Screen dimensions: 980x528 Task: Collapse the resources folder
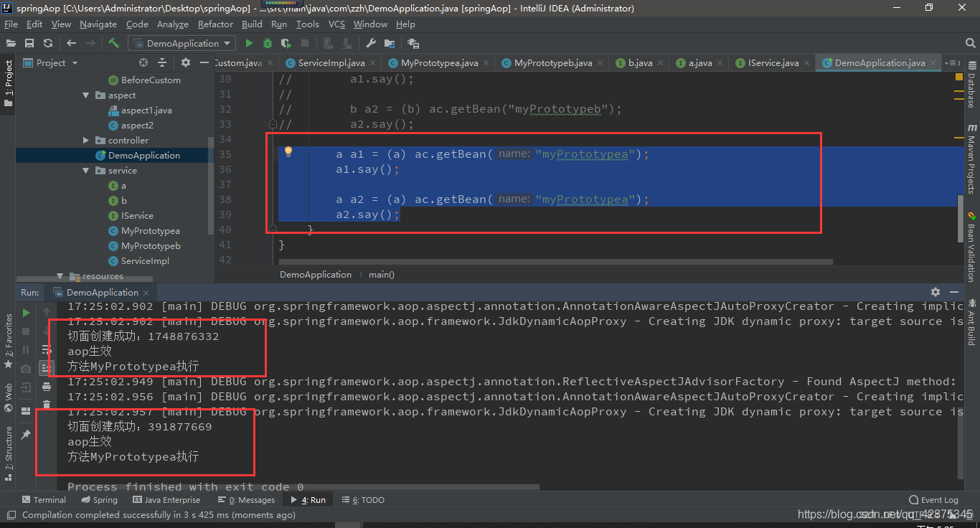[60, 276]
